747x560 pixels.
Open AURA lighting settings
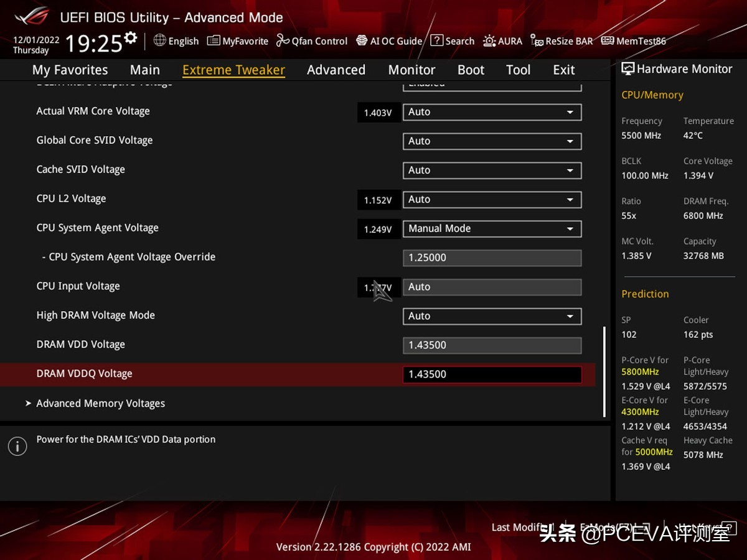click(502, 41)
